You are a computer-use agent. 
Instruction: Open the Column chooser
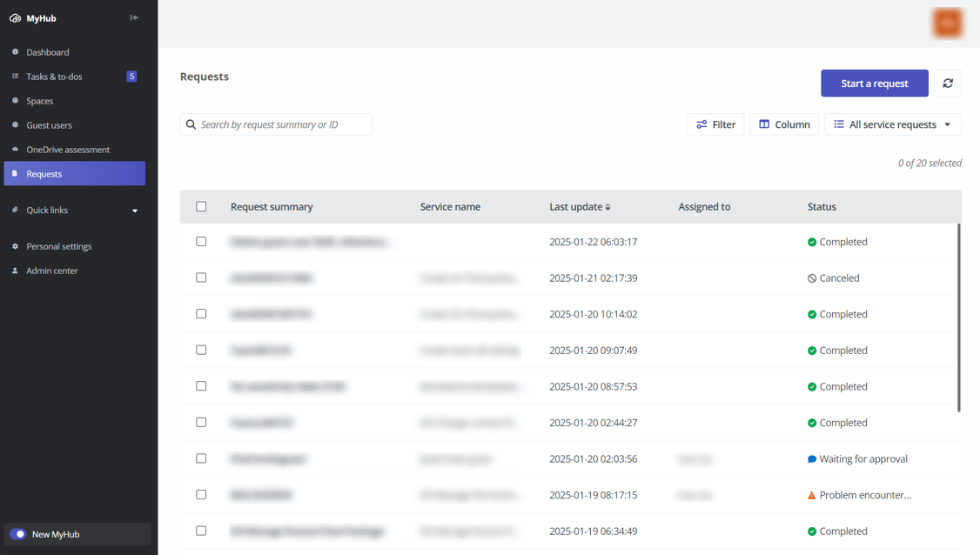(783, 124)
